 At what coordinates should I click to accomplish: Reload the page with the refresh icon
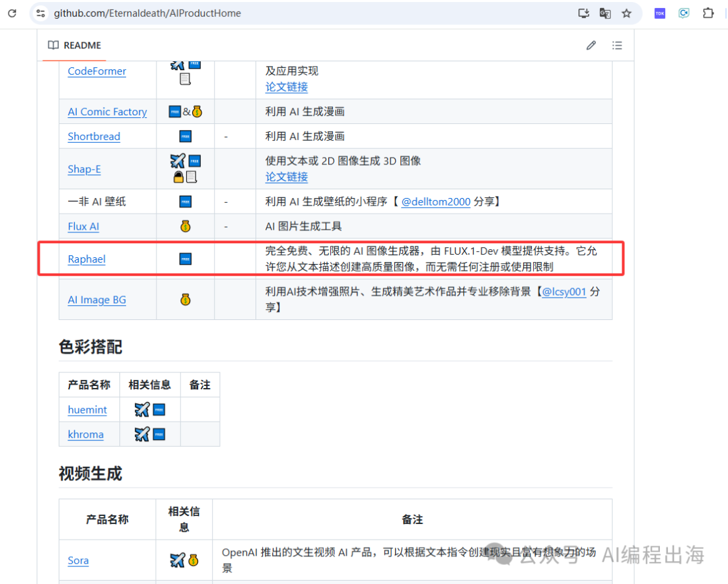tap(12, 13)
